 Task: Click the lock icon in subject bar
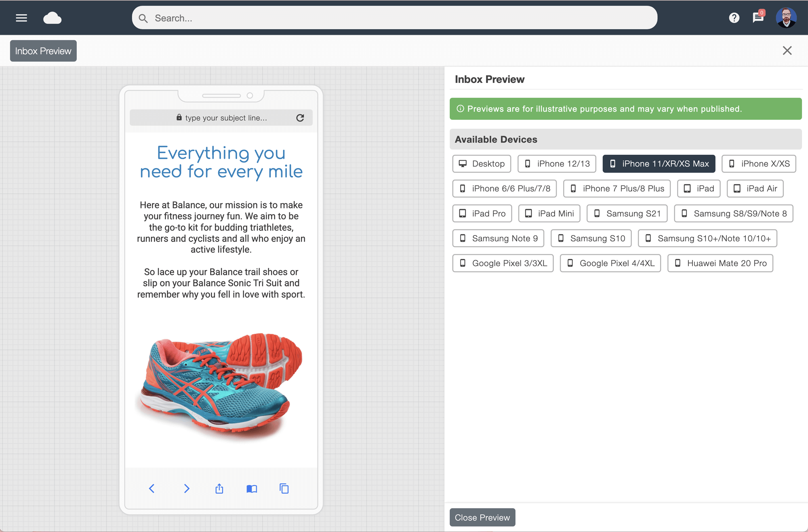pos(179,117)
